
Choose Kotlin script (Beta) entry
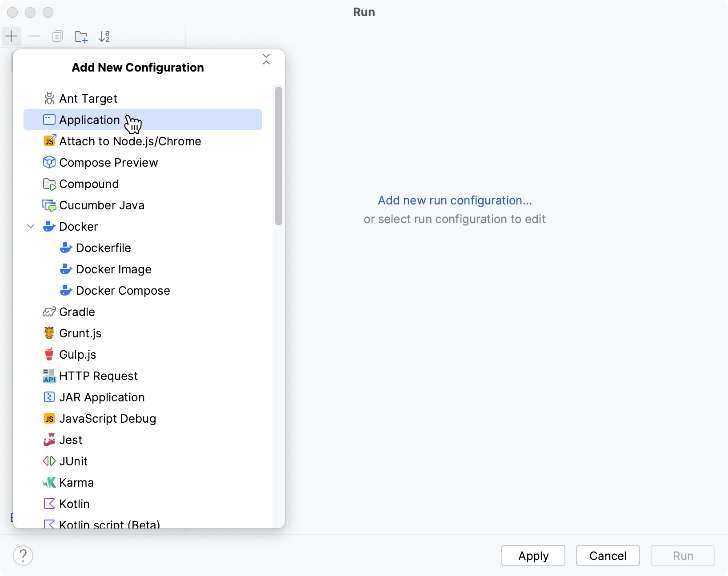143,524
